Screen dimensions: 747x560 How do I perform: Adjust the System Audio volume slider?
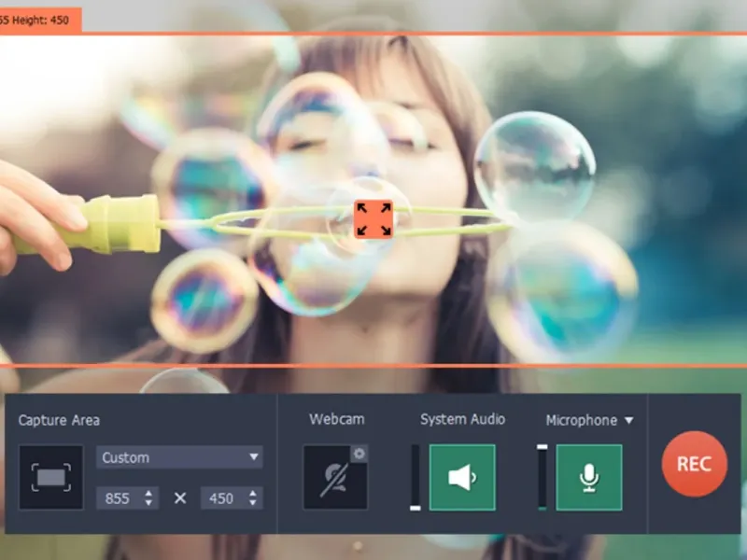click(416, 477)
